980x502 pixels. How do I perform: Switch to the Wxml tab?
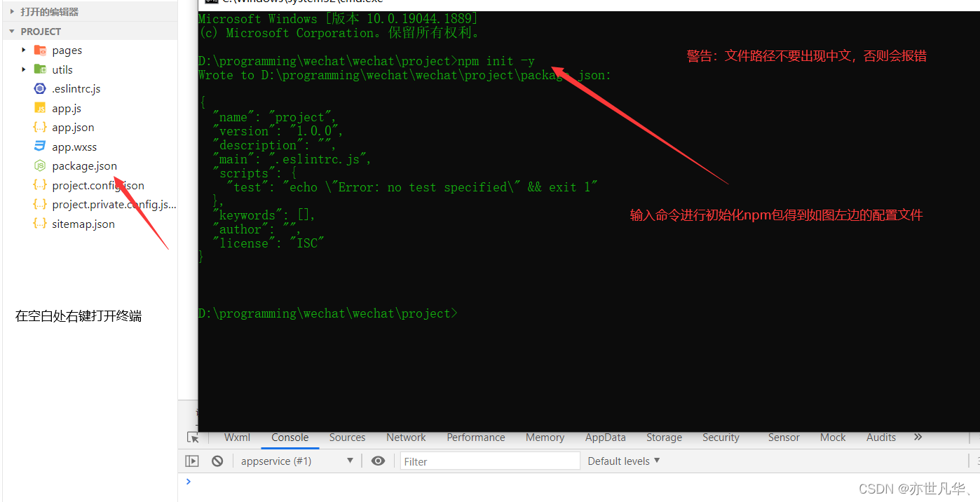(237, 437)
